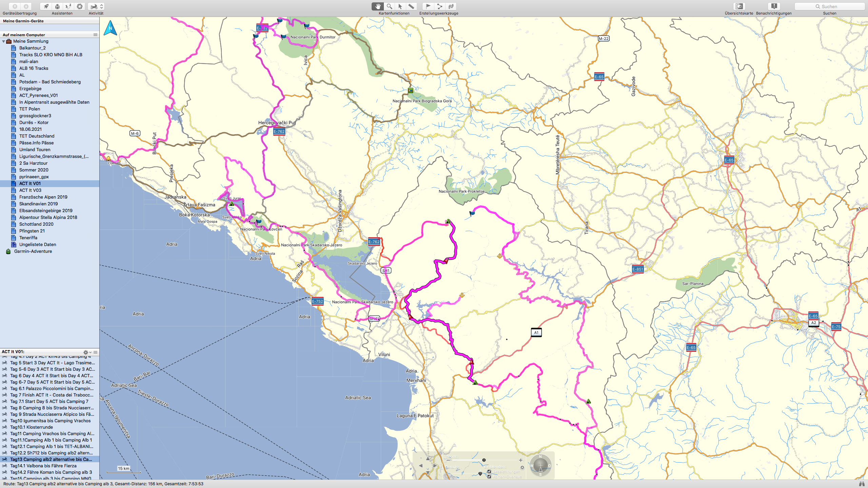Select the magnifier zoom map tool
Screen dimensions: 868x488
pos(389,6)
